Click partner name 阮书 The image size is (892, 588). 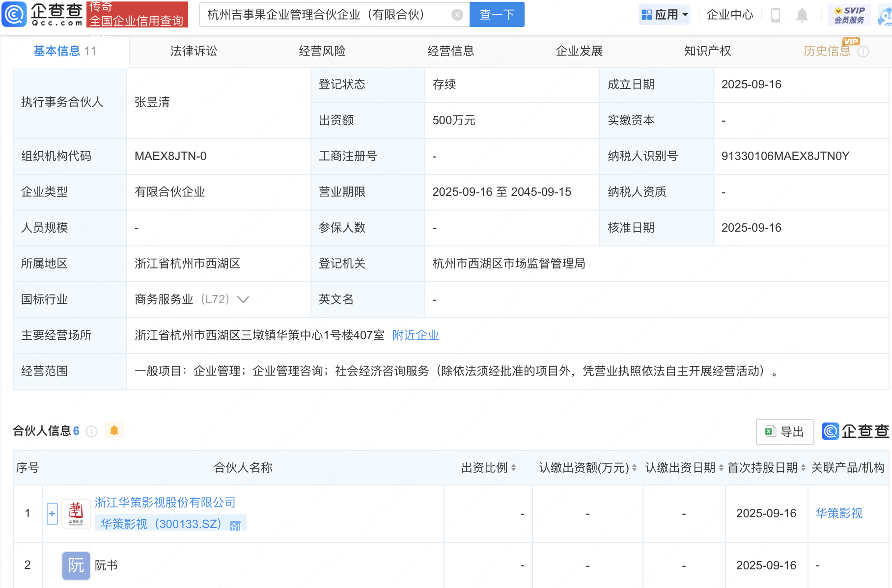pos(106,565)
